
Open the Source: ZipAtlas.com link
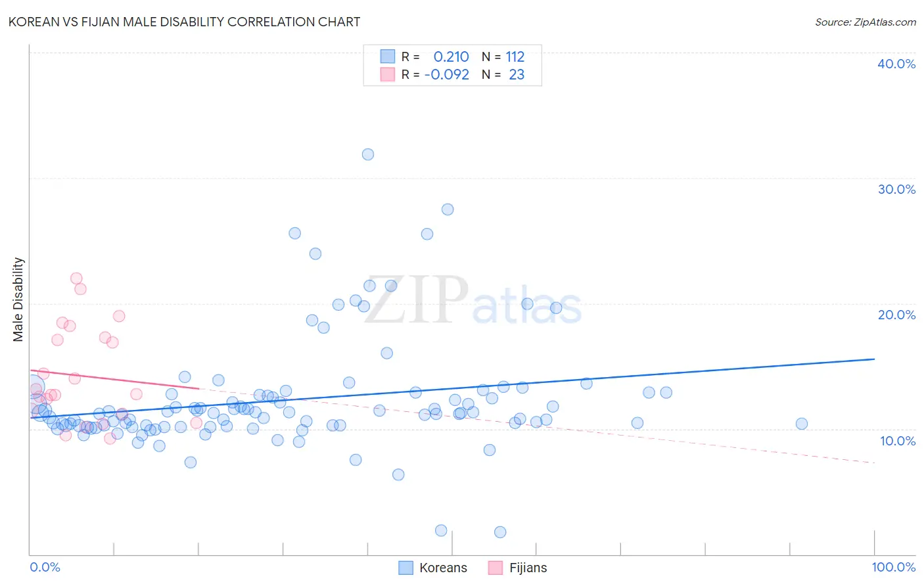(866, 22)
